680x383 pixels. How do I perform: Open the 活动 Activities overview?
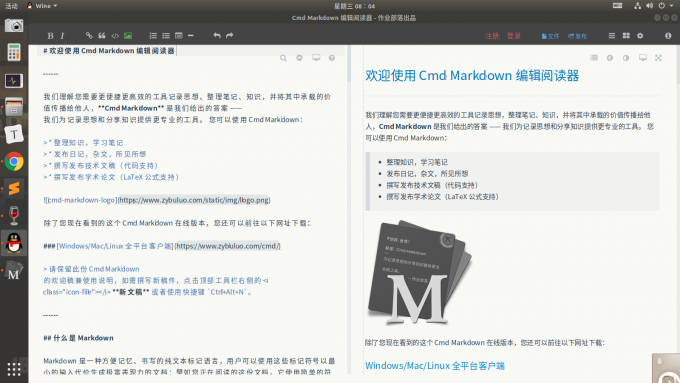(x=11, y=6)
